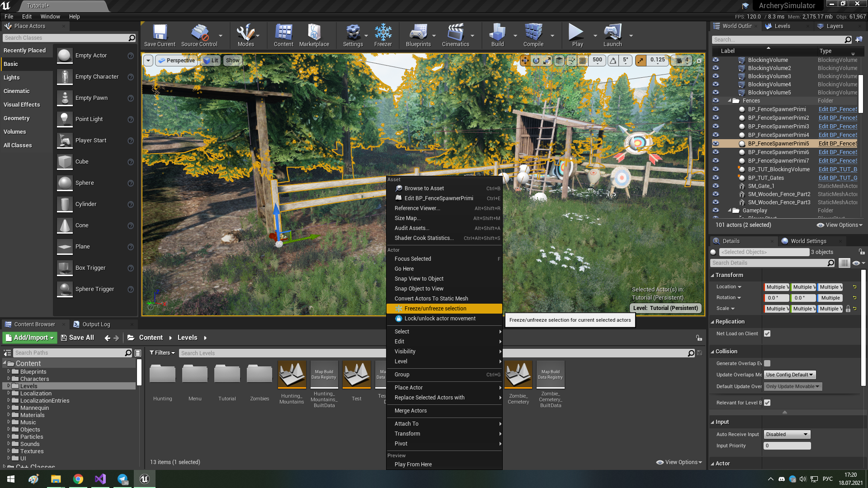Select Freeze/unfreeze selection context menu
The image size is (868, 488).
[434, 308]
